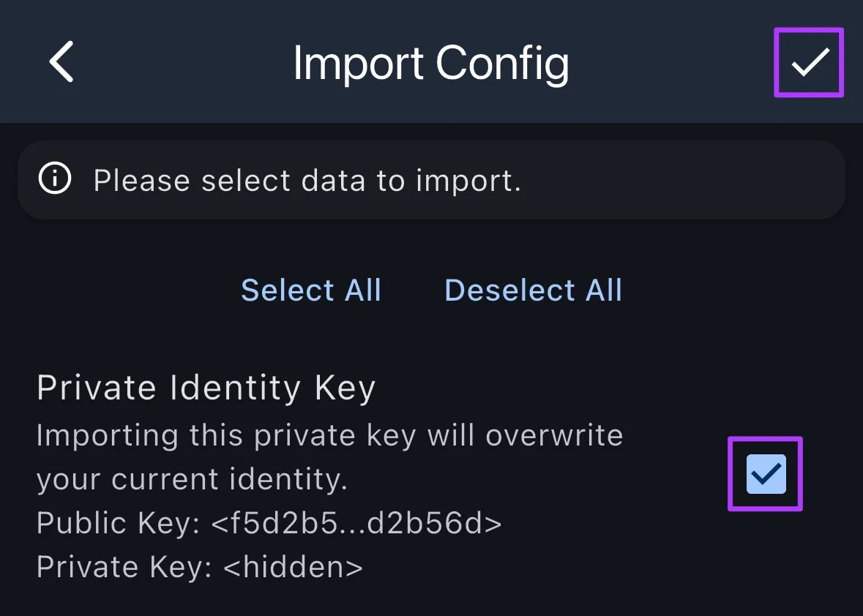Tap the back arrow to exit Import Config
Screen dimensions: 863x616
61,61
